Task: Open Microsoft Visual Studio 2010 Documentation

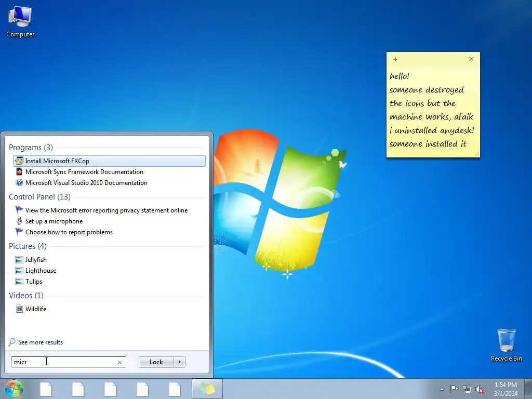Action: click(86, 182)
